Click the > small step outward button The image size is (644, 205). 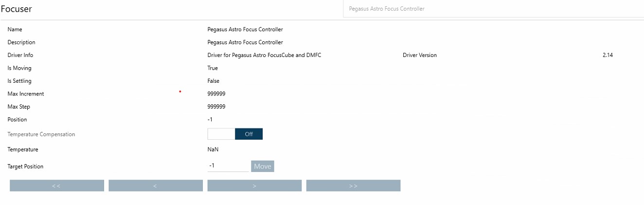[x=254, y=186]
